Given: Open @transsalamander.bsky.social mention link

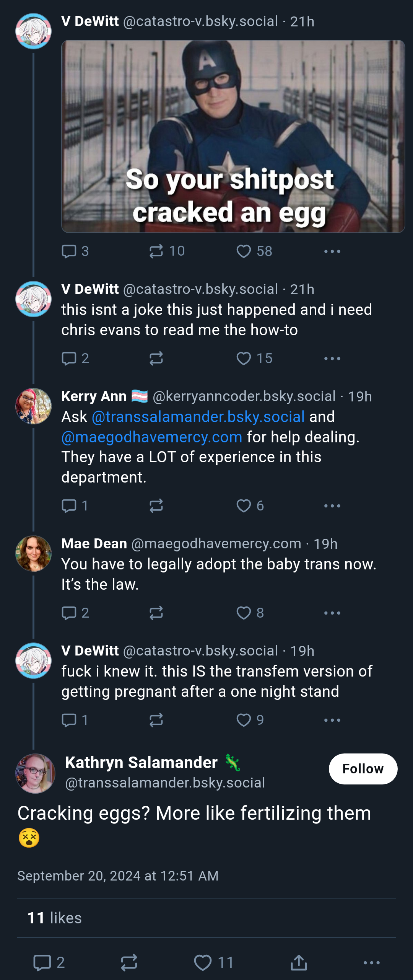Looking at the screenshot, I should coord(198,417).
